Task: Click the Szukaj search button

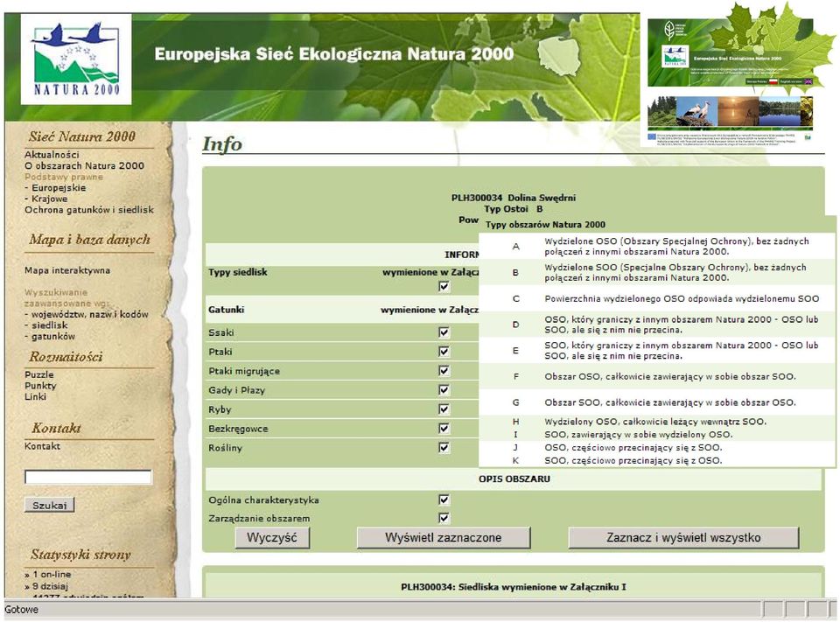Action: 49,505
